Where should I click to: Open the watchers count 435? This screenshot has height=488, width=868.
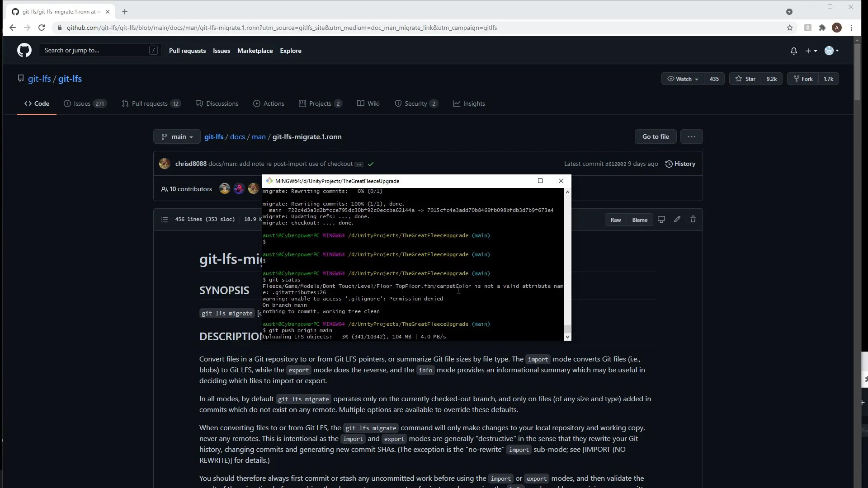(714, 79)
